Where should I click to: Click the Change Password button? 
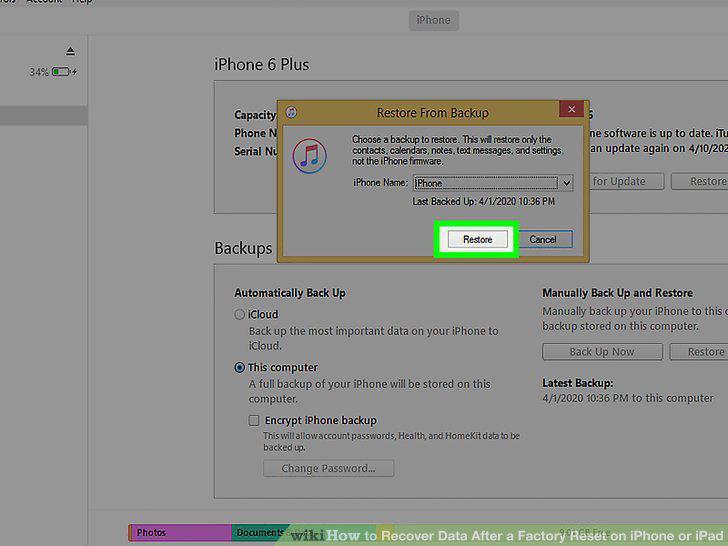point(329,468)
